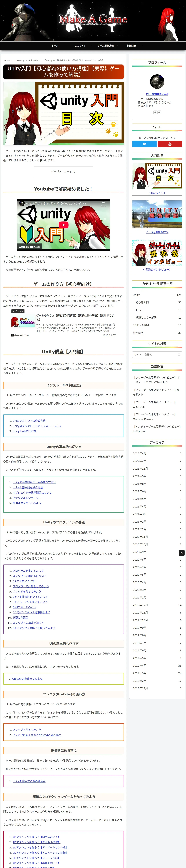The height and width of the screenshot is (868, 186).
Task: Open the Unity Hubの使い方 link
Action: [x=24, y=431]
